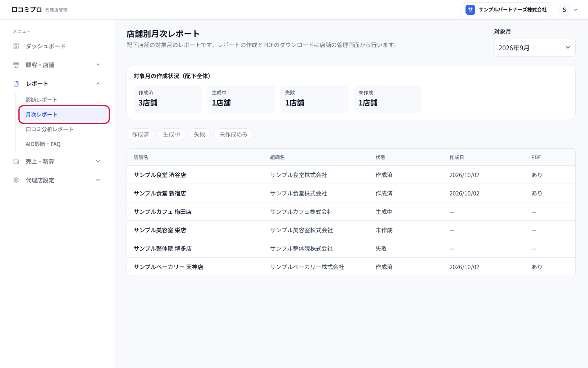Click 失敗 status in 博多店 row
The image size is (588, 368).
[x=381, y=249]
